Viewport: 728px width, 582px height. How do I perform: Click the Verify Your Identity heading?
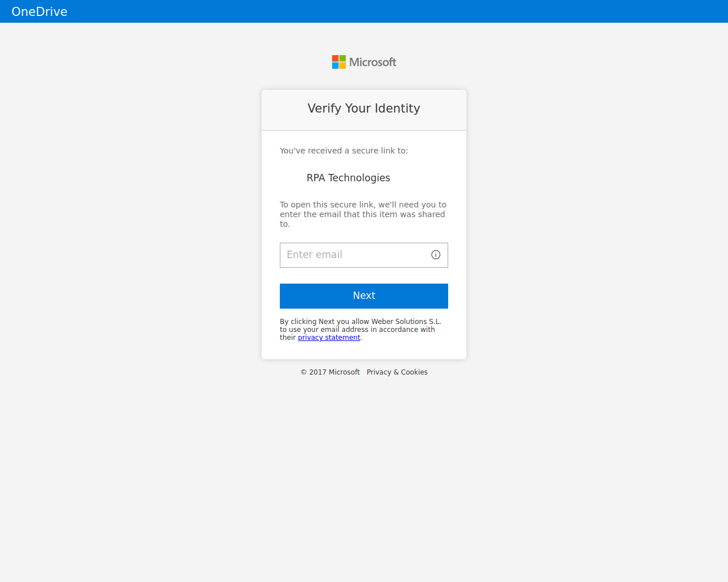(x=364, y=109)
